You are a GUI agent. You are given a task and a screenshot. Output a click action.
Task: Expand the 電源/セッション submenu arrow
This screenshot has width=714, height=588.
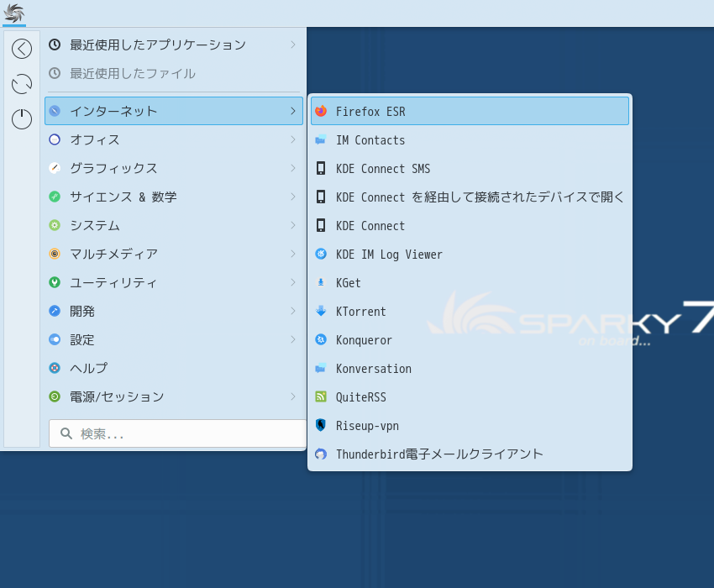pyautogui.click(x=293, y=396)
